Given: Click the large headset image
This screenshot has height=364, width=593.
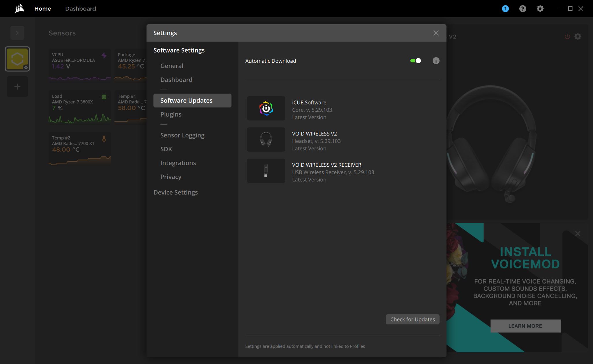Looking at the screenshot, I should (x=491, y=144).
